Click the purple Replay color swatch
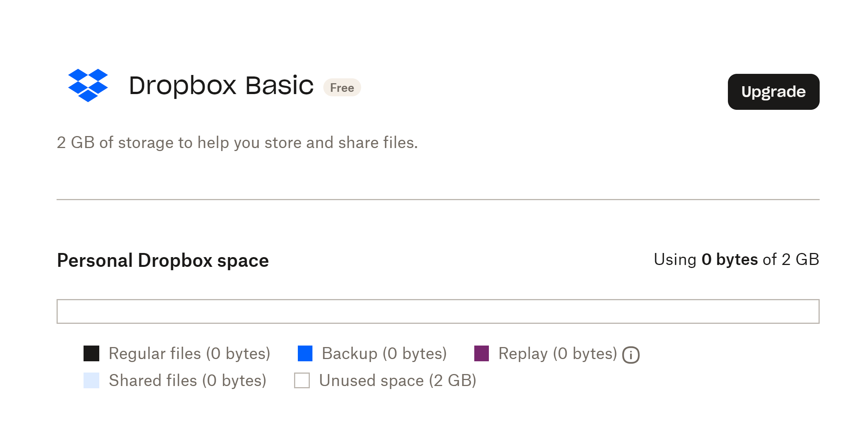Screen dimensions: 868x425 (481, 353)
